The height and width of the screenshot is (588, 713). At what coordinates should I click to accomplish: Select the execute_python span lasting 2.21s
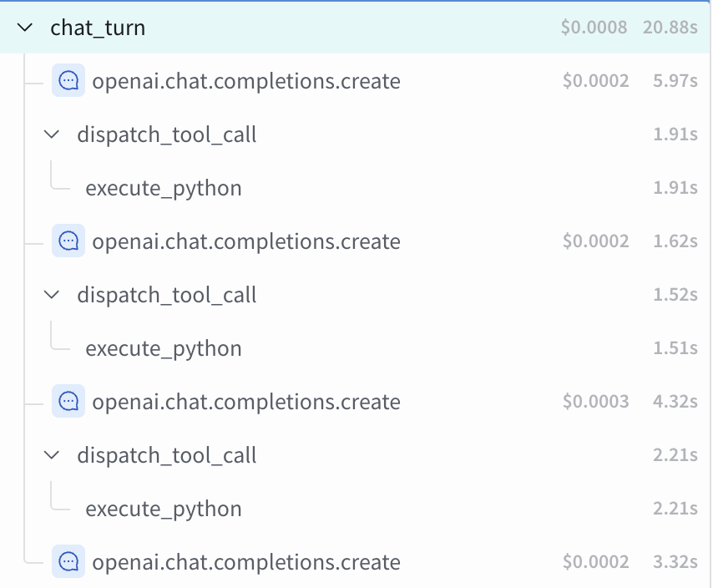pyautogui.click(x=164, y=509)
